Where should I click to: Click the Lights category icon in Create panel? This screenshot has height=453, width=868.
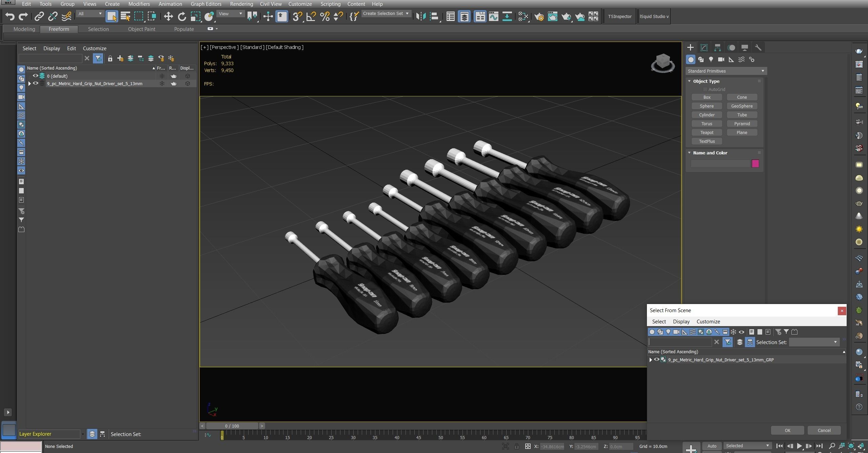pos(711,59)
